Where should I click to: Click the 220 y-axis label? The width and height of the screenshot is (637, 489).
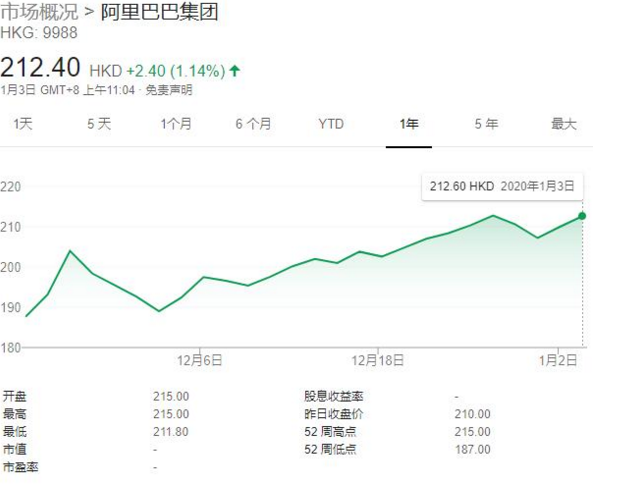pyautogui.click(x=11, y=187)
